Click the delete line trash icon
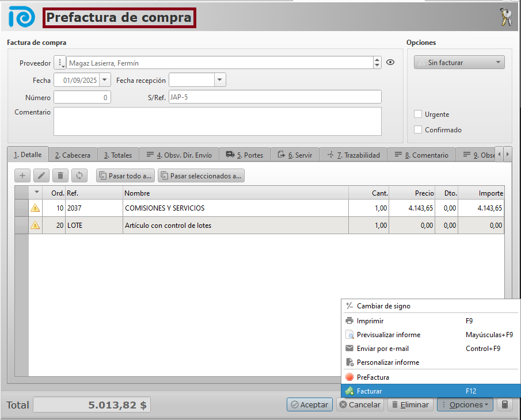Screen dimensions: 521x420 point(60,175)
